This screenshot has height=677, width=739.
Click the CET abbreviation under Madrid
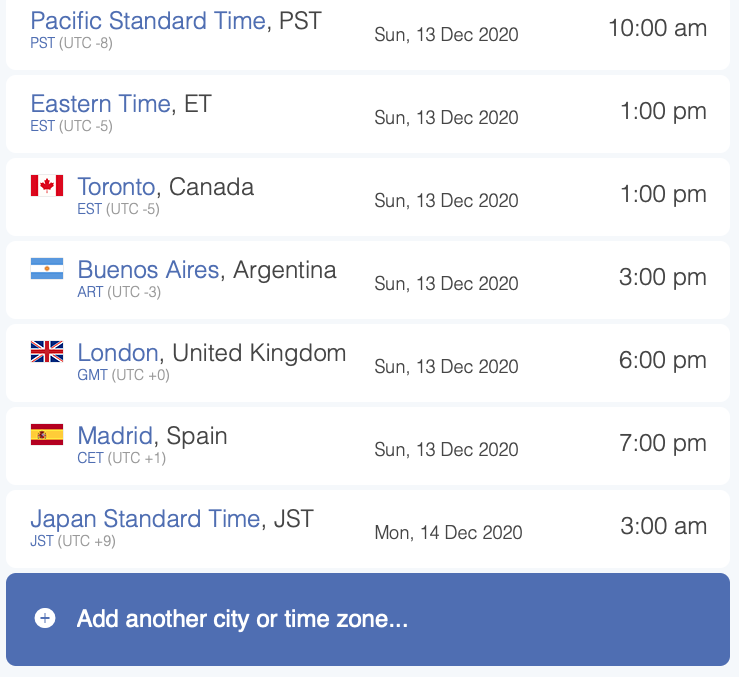90,458
